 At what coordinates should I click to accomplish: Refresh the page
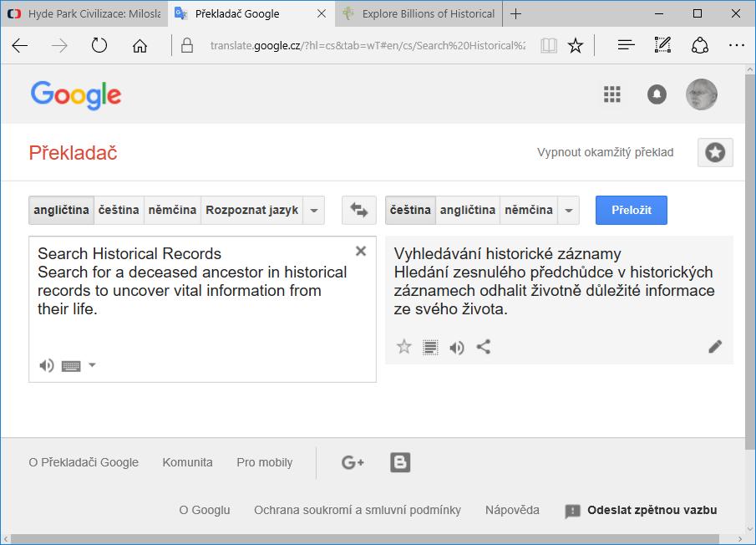(x=99, y=46)
